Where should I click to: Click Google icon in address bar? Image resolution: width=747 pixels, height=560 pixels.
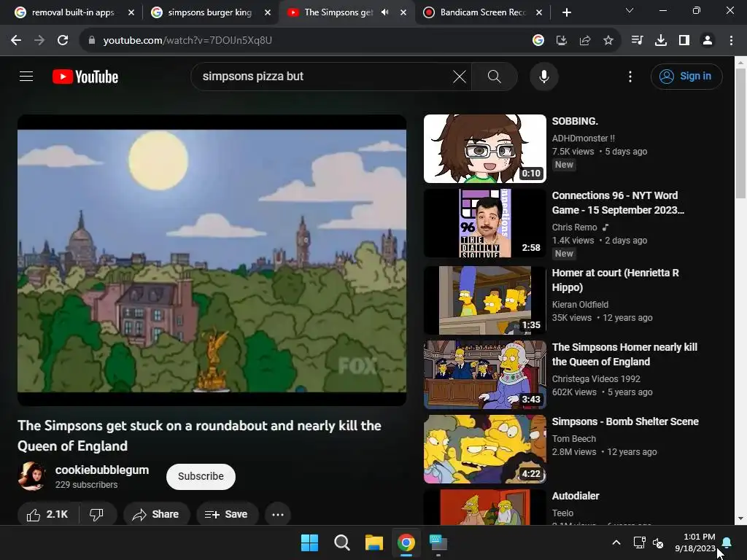point(538,41)
